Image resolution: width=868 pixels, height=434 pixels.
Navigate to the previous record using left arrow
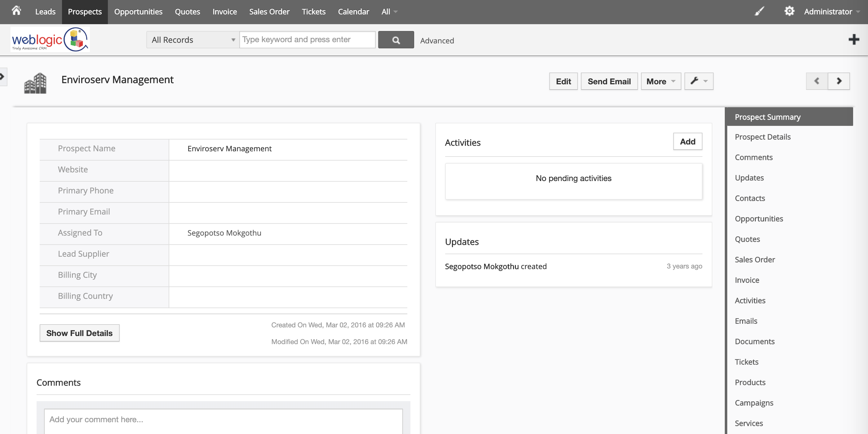pyautogui.click(x=817, y=81)
